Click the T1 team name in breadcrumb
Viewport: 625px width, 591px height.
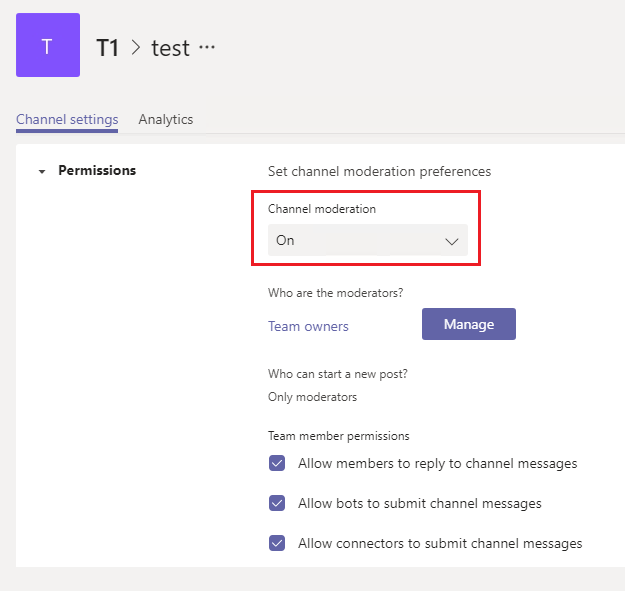tap(108, 48)
